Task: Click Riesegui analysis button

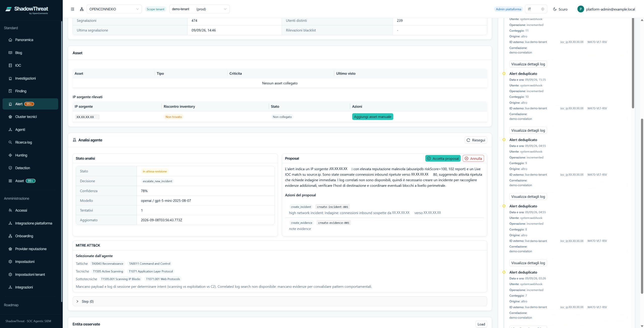Action: point(476,140)
